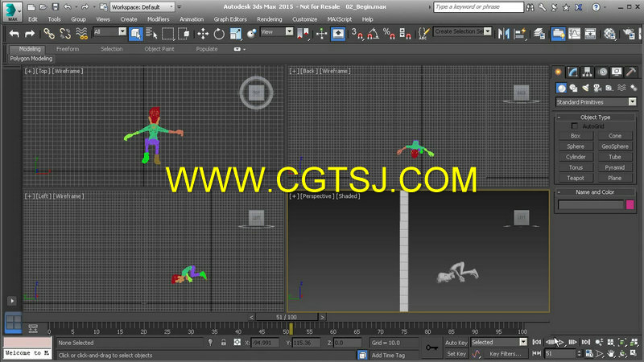The image size is (644, 362).
Task: Open the Standard Primitives dropdown
Action: tap(596, 102)
